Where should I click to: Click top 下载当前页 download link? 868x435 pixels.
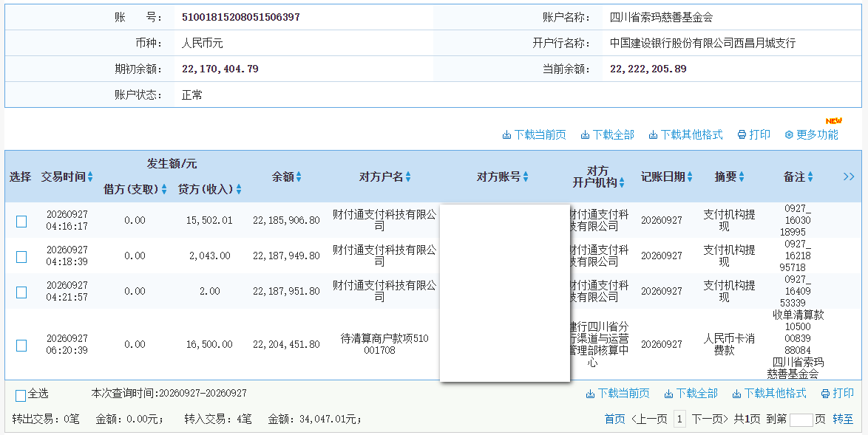point(535,135)
